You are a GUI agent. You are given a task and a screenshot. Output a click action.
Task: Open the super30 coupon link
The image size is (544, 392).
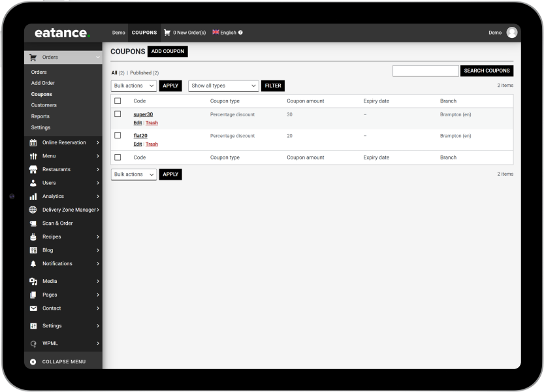pos(143,114)
